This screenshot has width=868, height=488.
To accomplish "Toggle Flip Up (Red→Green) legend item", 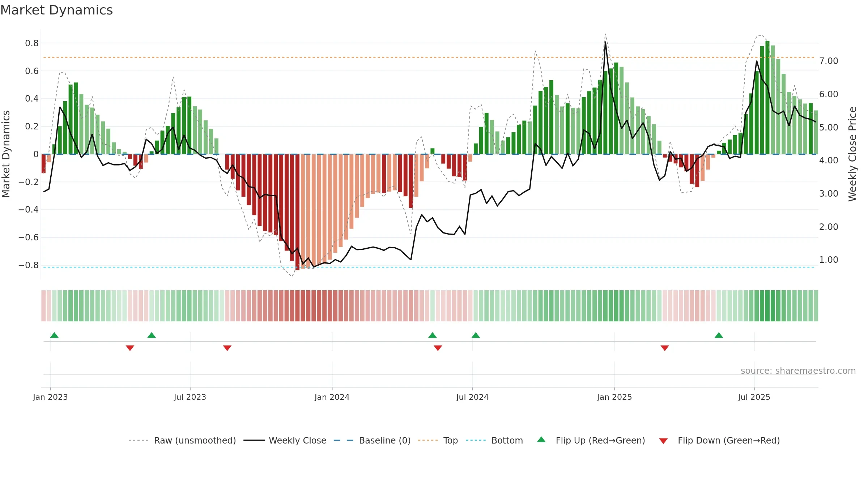I will pyautogui.click(x=591, y=440).
